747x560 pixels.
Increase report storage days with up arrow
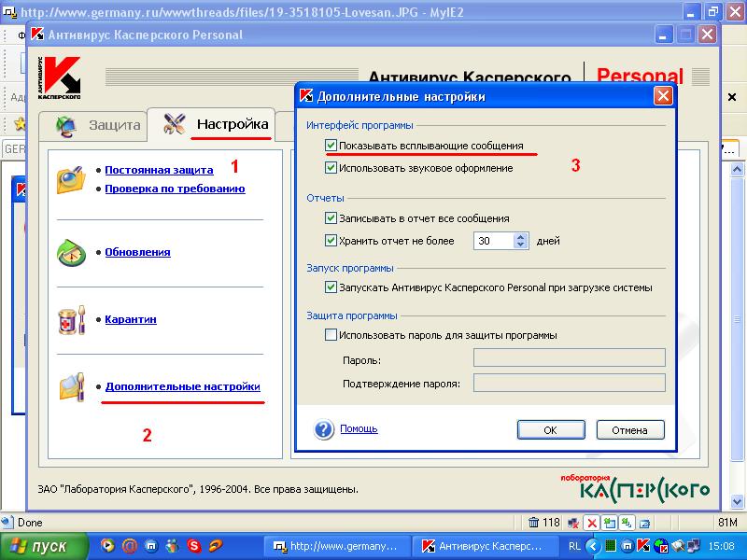coord(521,236)
